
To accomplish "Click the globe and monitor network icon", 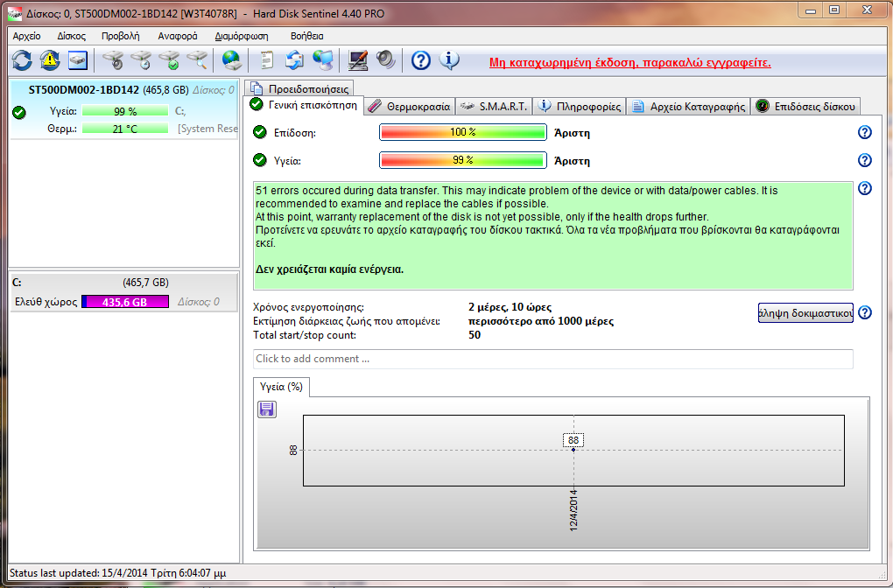I will tap(323, 60).
